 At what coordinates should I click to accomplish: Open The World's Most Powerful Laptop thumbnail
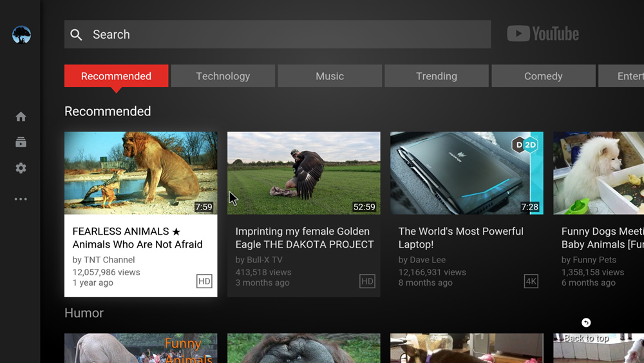pos(466,173)
